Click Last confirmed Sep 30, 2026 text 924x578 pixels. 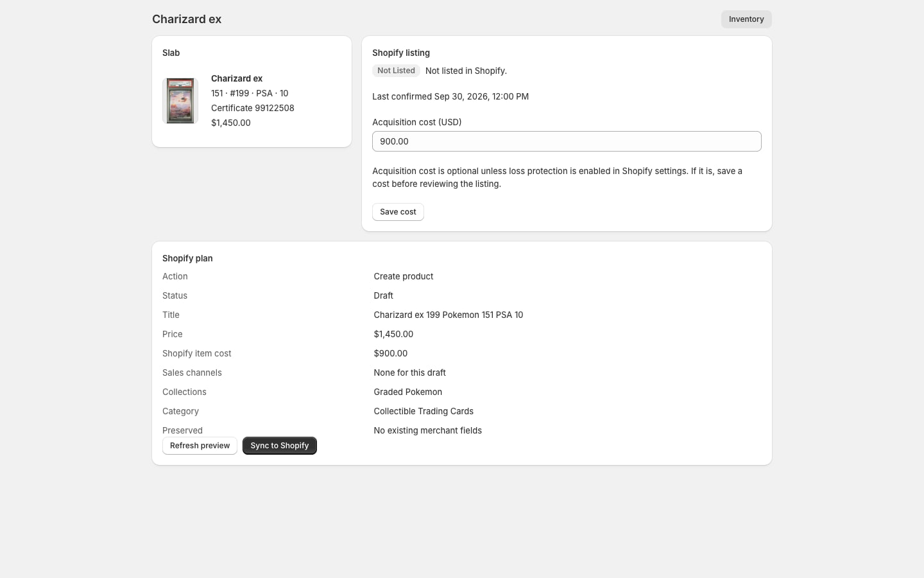(450, 96)
